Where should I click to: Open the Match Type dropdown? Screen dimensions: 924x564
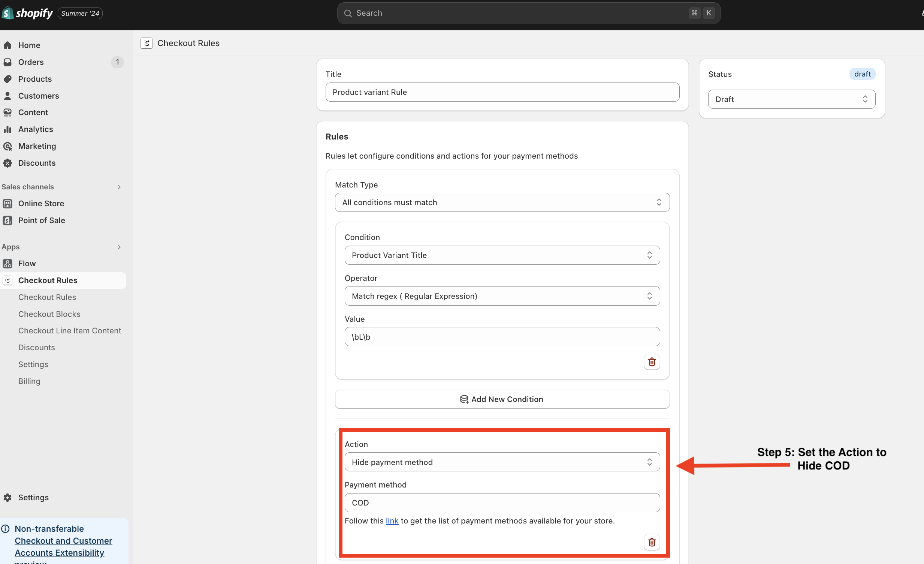502,202
